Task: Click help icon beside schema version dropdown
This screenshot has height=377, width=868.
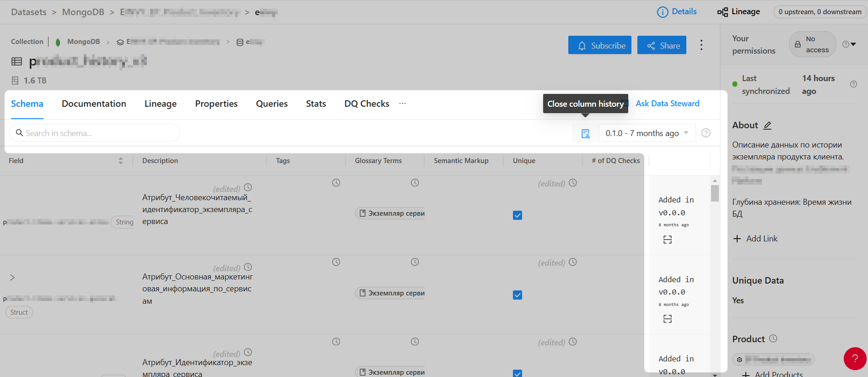Action: (x=706, y=133)
